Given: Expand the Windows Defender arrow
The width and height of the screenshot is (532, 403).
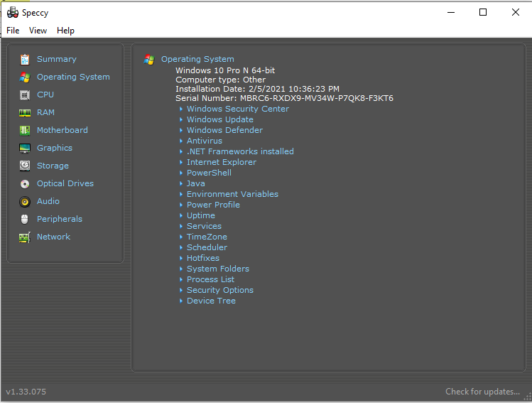Looking at the screenshot, I should click(x=181, y=130).
